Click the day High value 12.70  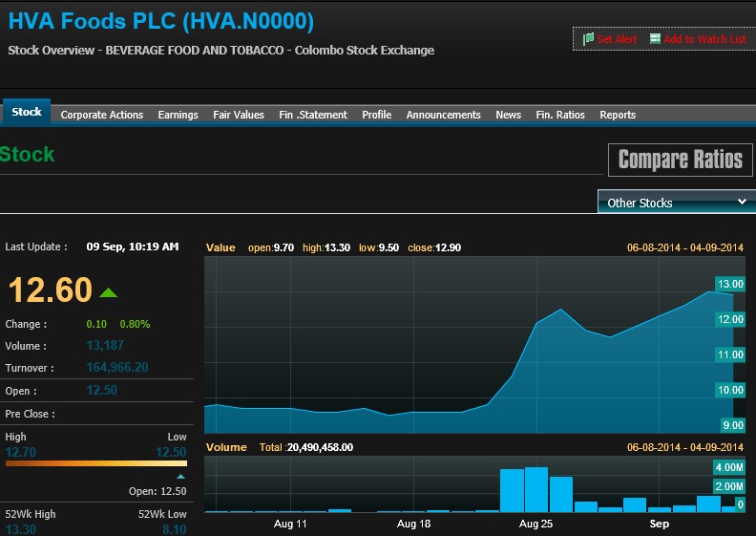point(21,452)
